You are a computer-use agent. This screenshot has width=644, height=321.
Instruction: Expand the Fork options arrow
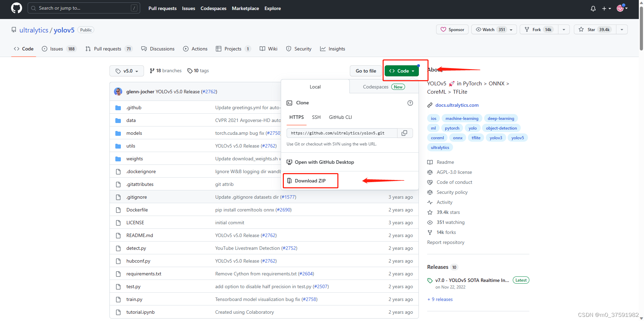(564, 30)
